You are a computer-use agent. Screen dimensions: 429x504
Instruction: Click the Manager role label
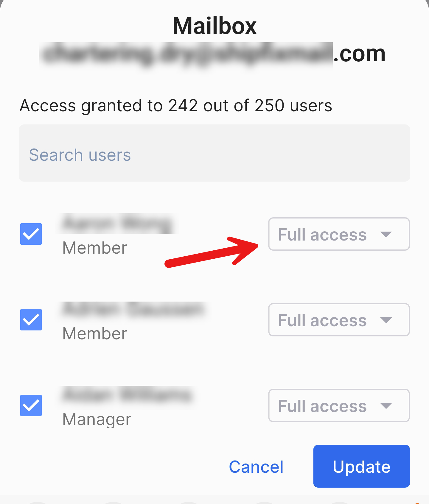[97, 419]
